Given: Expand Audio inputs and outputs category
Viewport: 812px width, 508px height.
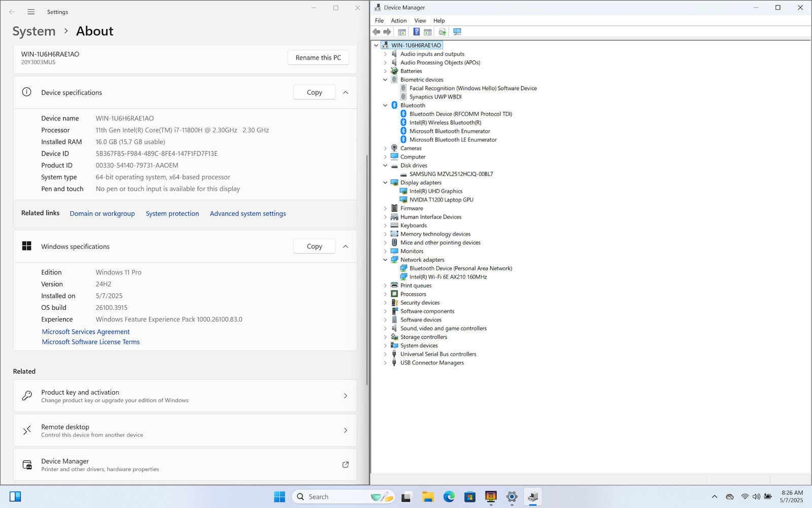Looking at the screenshot, I should (x=385, y=54).
